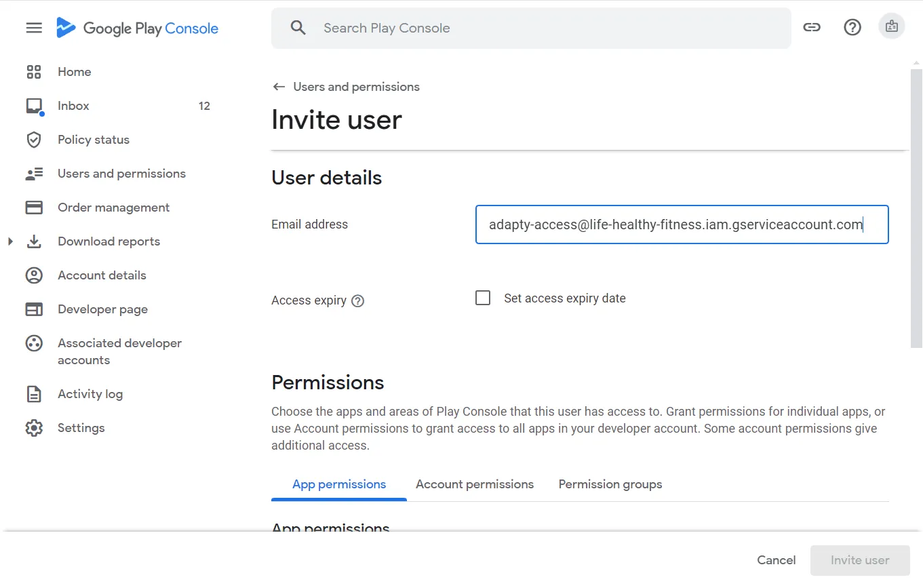923x588 pixels.
Task: Open the Permission groups tab
Action: 610,484
